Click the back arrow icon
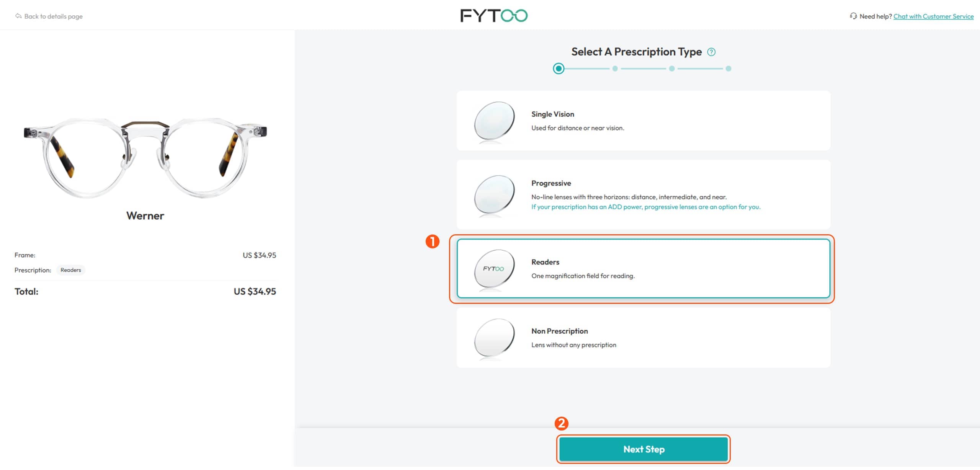The width and height of the screenshot is (980, 470). [18, 16]
